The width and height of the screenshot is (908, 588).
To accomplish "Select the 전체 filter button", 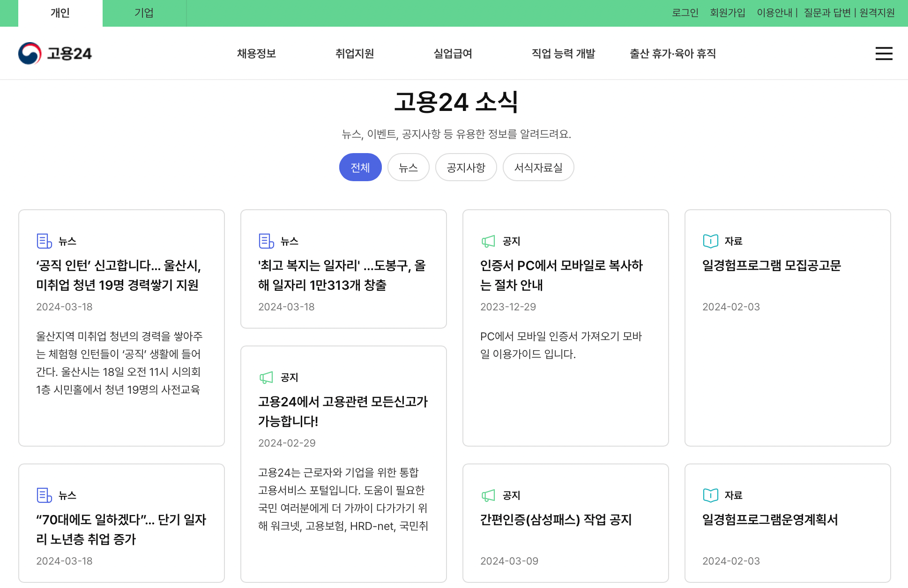I will point(360,167).
